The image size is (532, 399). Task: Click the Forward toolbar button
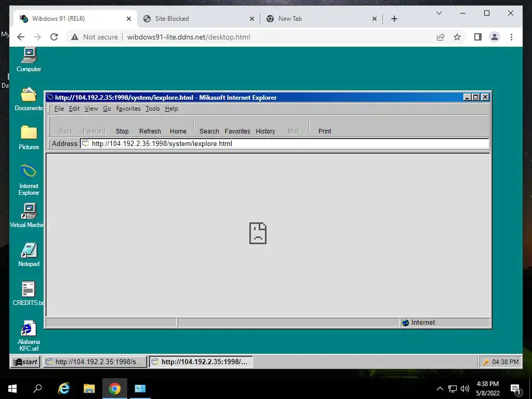pos(95,131)
